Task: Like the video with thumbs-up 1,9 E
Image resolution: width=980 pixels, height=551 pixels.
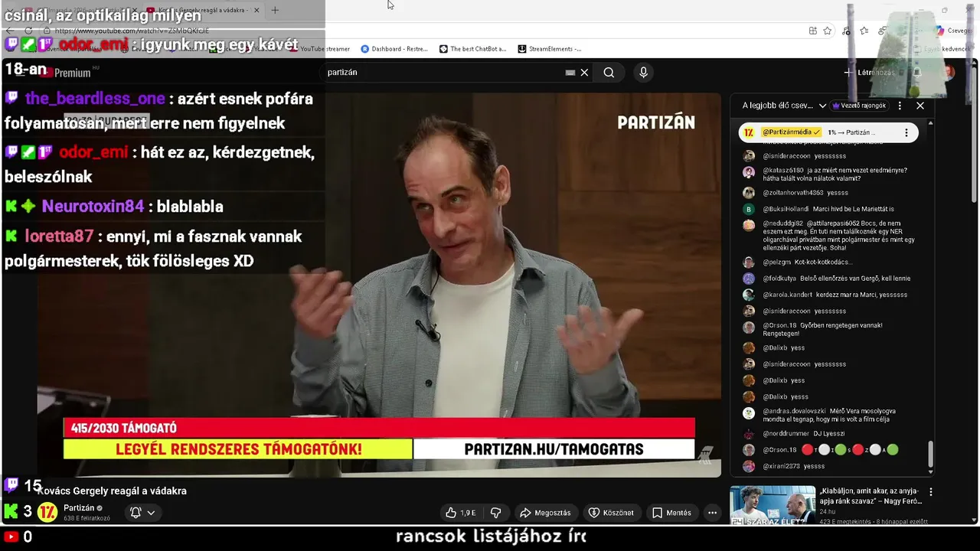Action: pos(460,513)
